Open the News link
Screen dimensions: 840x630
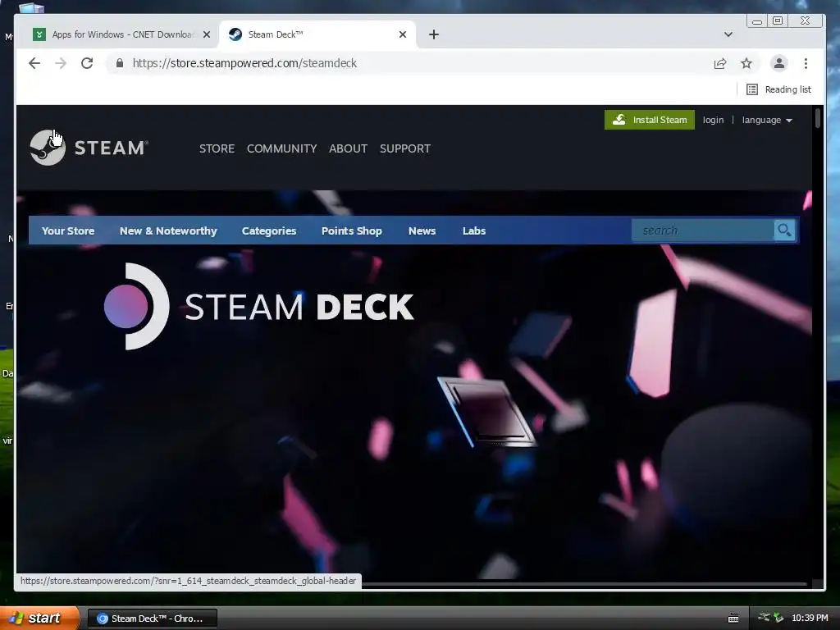point(422,231)
